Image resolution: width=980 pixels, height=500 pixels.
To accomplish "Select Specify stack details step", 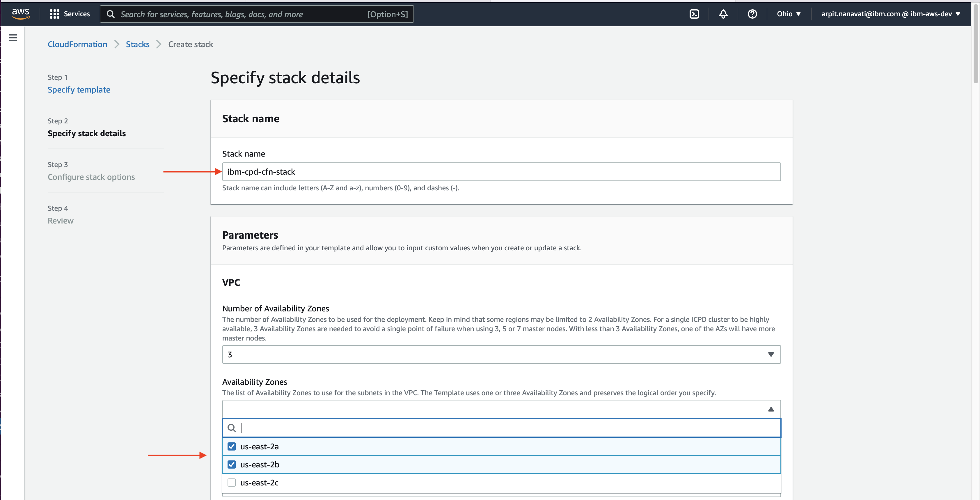I will [86, 133].
